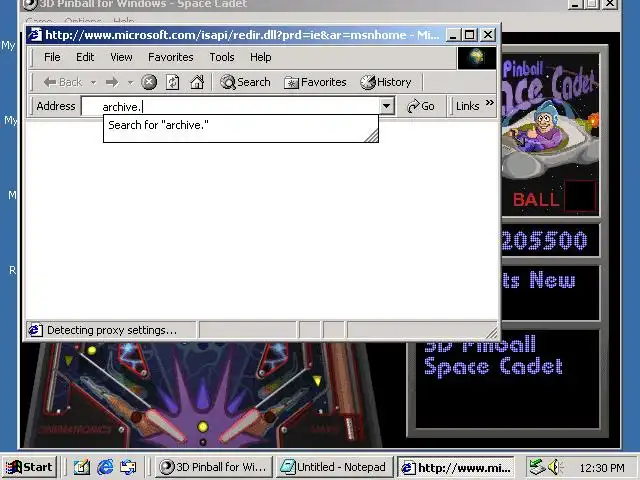
Task: Click the 12:30 PM system clock
Action: tap(602, 467)
